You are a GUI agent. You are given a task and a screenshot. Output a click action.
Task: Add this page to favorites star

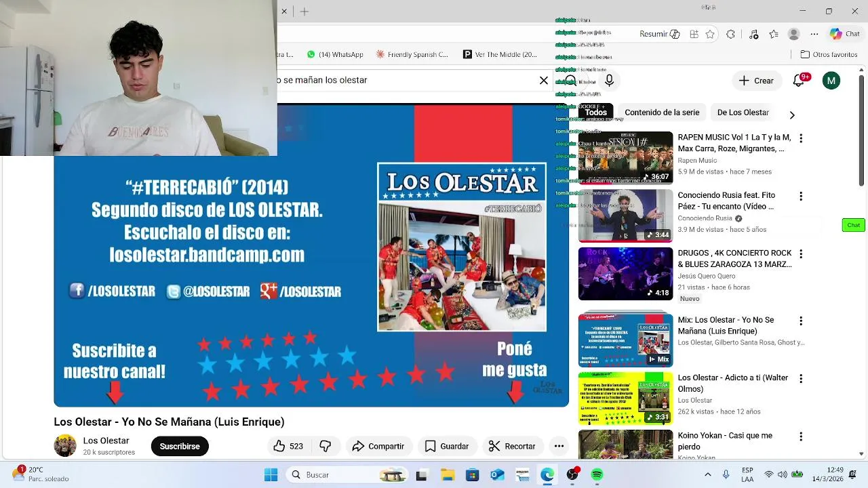coord(710,34)
